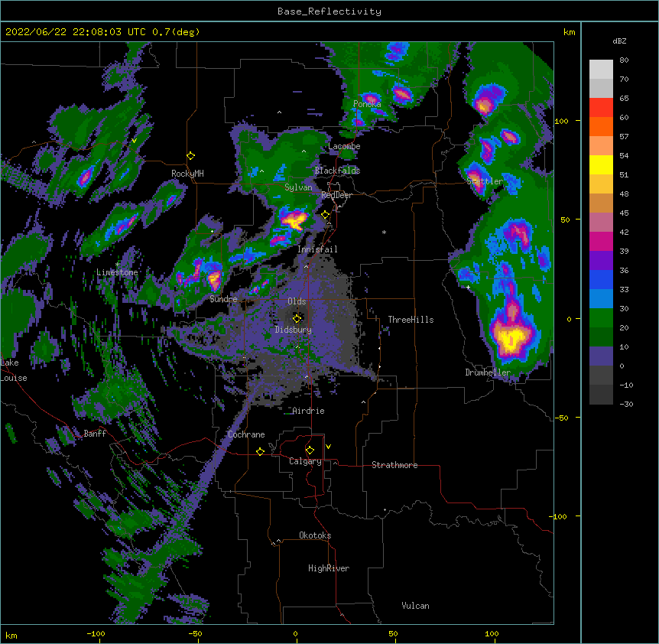Select the yellow diamond above the Calgary label

click(x=310, y=450)
